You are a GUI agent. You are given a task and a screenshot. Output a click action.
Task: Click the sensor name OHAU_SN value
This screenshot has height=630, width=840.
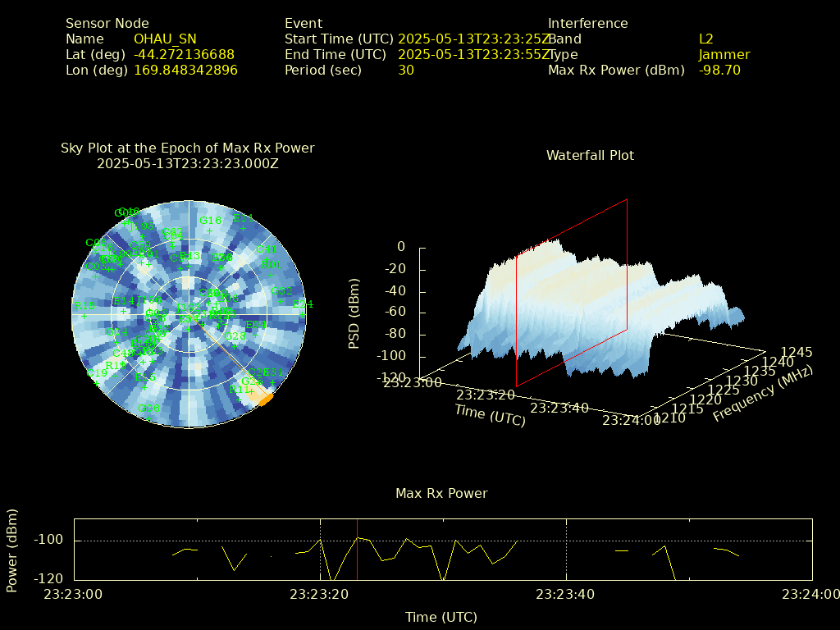tap(165, 39)
